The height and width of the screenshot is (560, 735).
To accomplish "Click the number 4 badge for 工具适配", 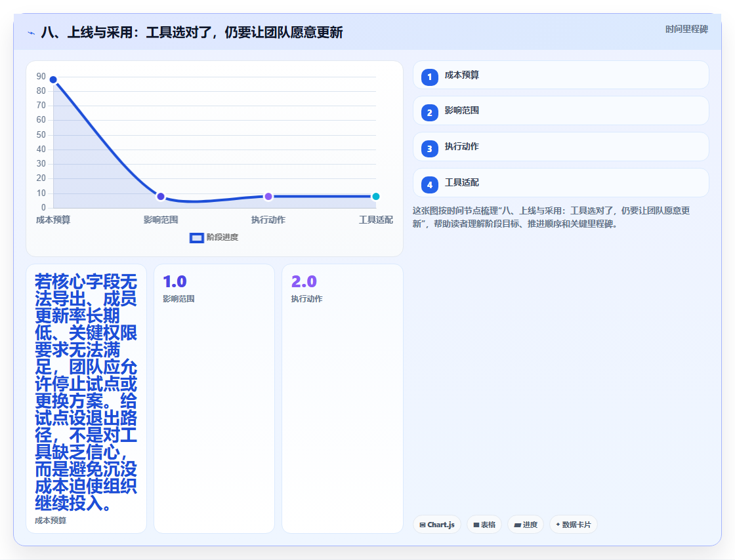I will [x=429, y=185].
